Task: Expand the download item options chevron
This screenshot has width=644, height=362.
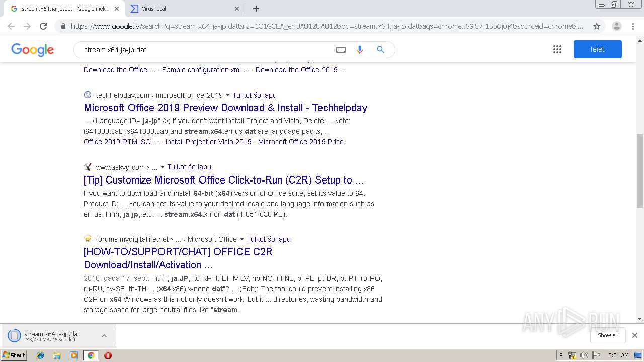Action: pos(104,336)
